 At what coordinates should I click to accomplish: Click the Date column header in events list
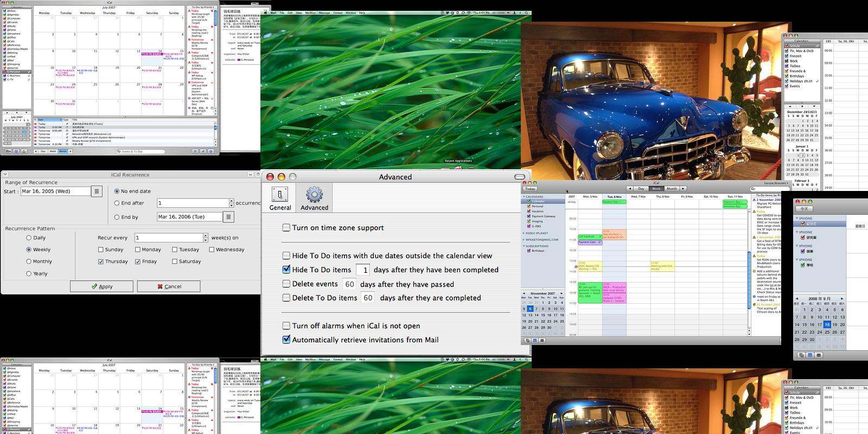[49, 119]
